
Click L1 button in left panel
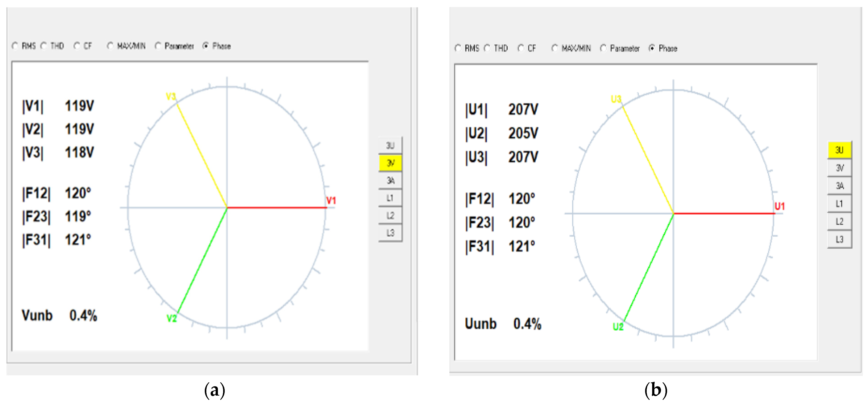pyautogui.click(x=390, y=198)
